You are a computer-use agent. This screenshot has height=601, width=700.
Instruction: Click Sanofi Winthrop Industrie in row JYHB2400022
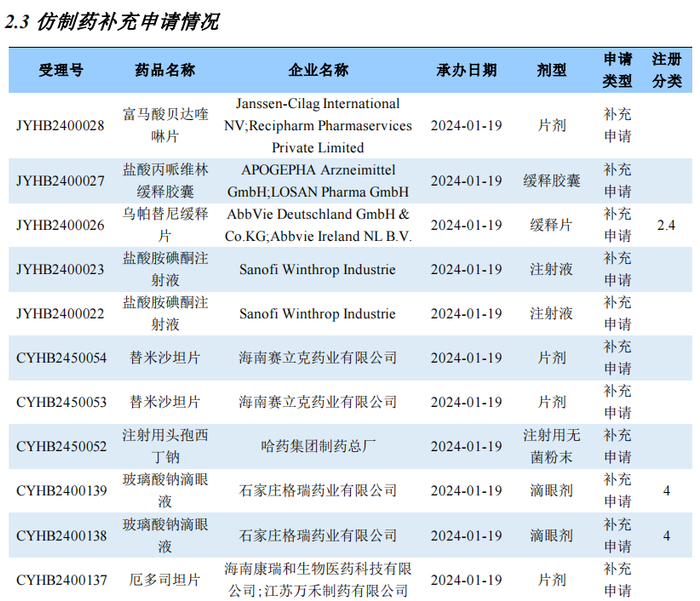coord(317,313)
